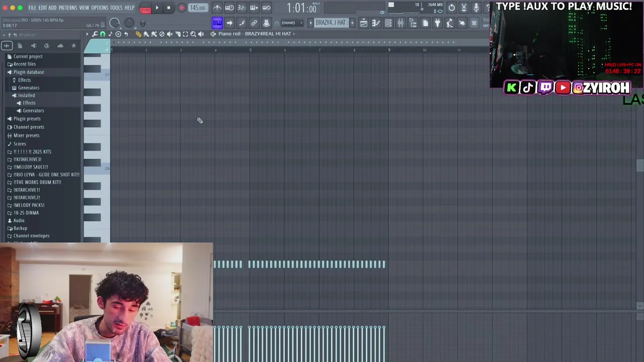Add new pattern with plus button
This screenshot has height=362, width=644.
[x=352, y=23]
